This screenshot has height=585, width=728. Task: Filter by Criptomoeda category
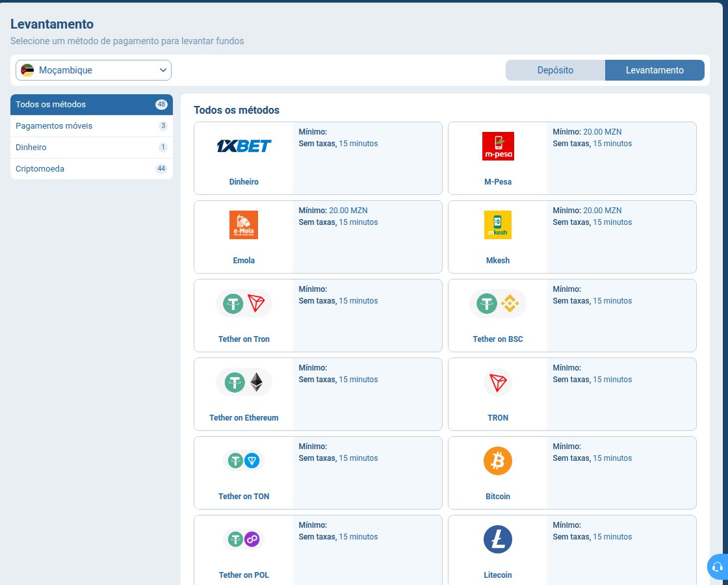(92, 168)
